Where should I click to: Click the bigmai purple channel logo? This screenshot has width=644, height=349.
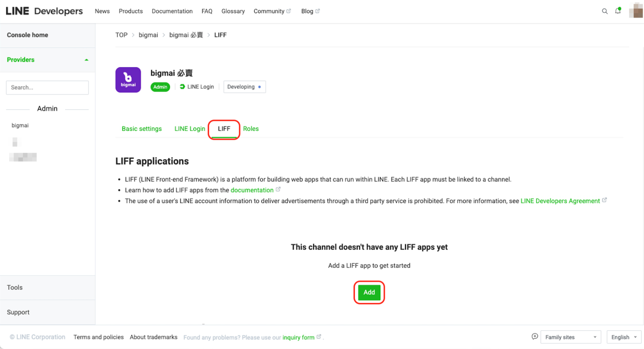128,80
